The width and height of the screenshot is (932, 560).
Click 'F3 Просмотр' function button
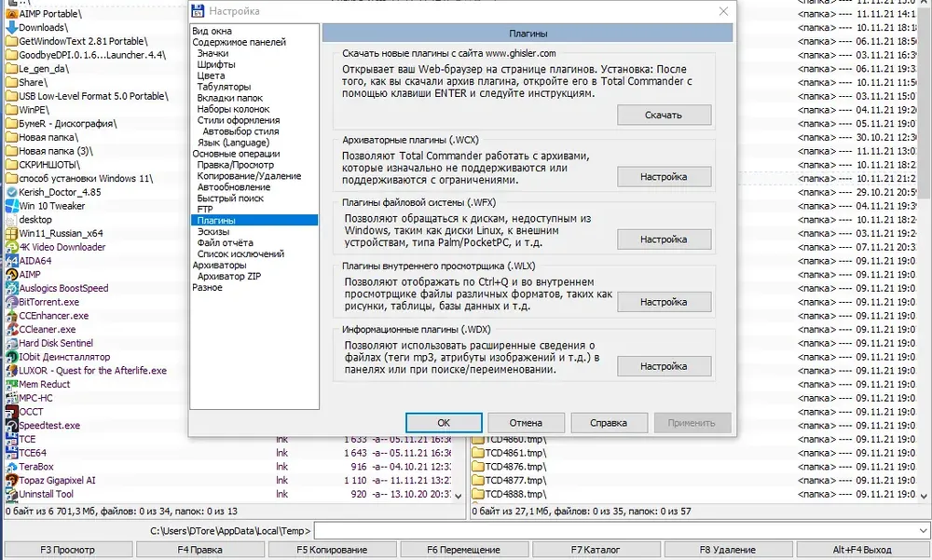[67, 550]
